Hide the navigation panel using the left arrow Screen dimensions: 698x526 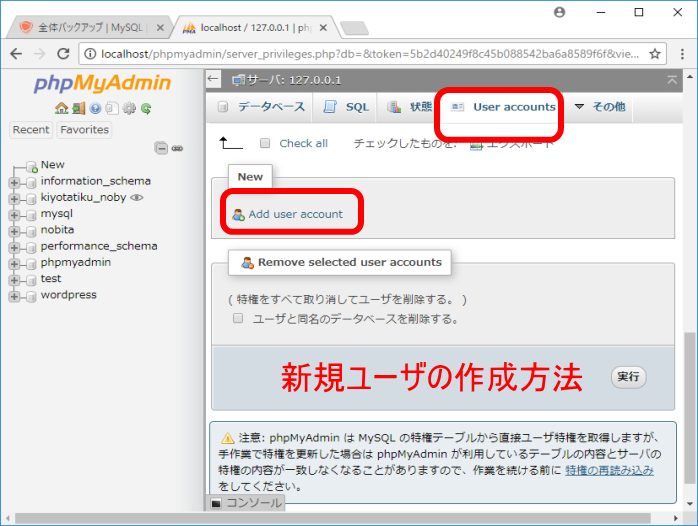point(213,79)
